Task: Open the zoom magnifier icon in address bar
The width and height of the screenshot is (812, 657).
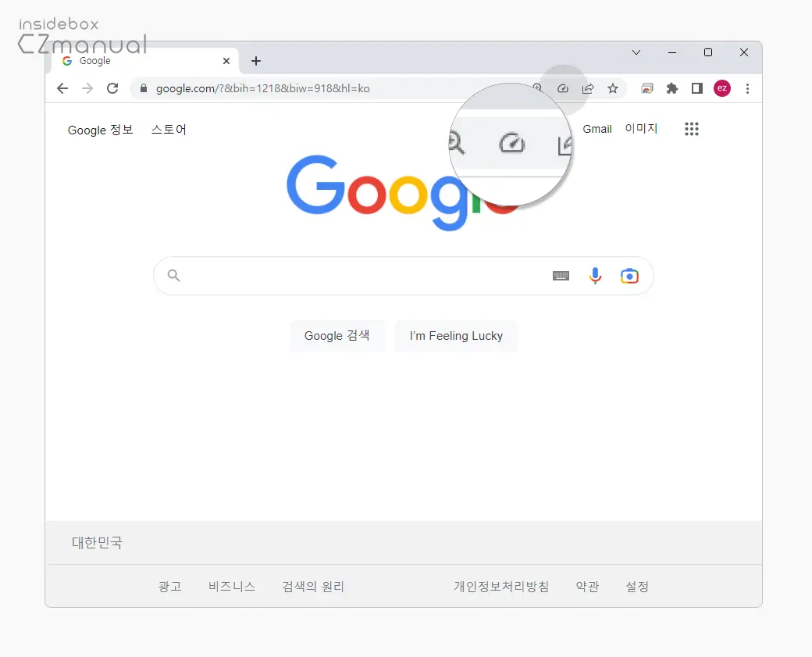Action: pyautogui.click(x=537, y=88)
